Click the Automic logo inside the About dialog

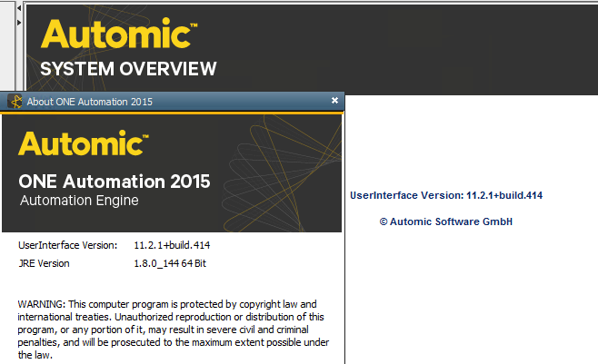click(x=83, y=143)
